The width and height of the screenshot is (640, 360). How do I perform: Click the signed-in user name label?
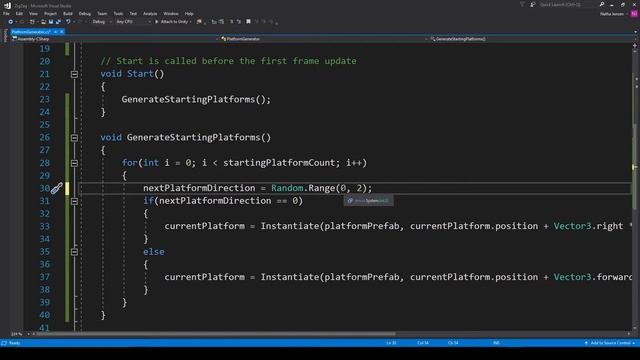click(x=612, y=14)
